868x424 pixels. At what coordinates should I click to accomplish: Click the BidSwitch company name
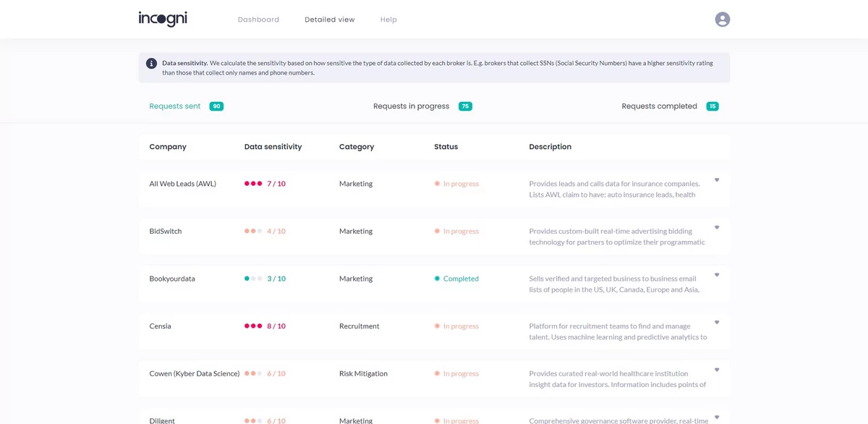[166, 232]
